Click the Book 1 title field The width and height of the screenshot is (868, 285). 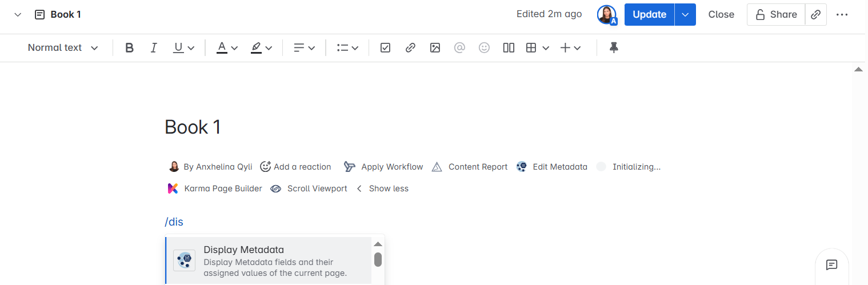193,127
